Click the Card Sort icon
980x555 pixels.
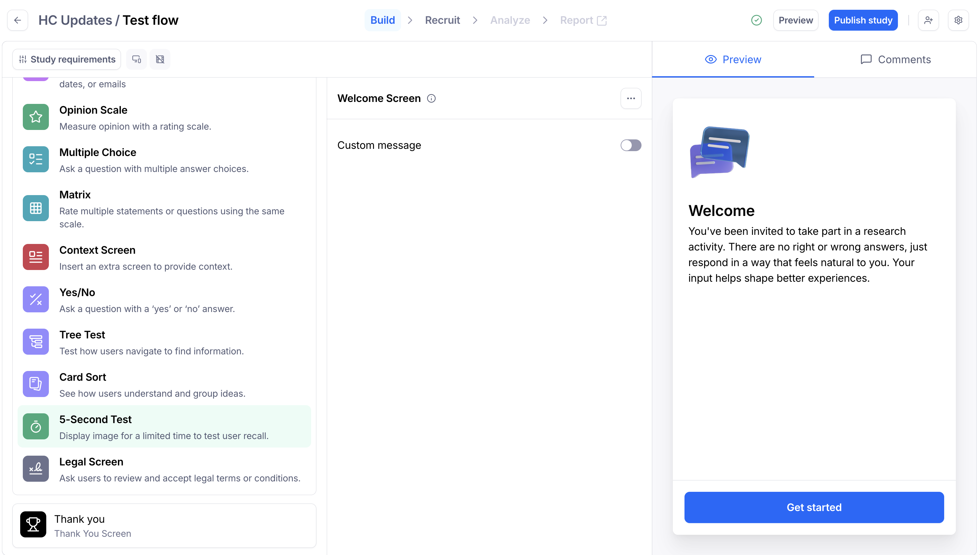coord(36,384)
